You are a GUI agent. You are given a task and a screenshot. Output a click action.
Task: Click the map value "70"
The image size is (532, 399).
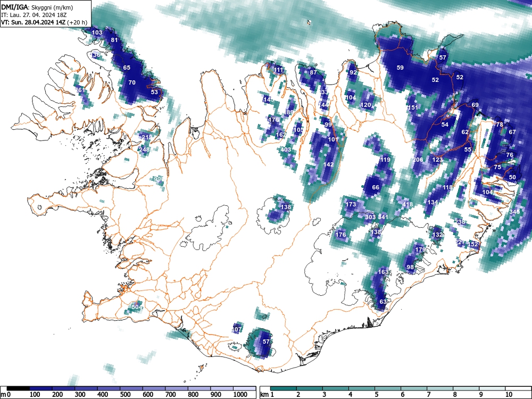tap(132, 82)
